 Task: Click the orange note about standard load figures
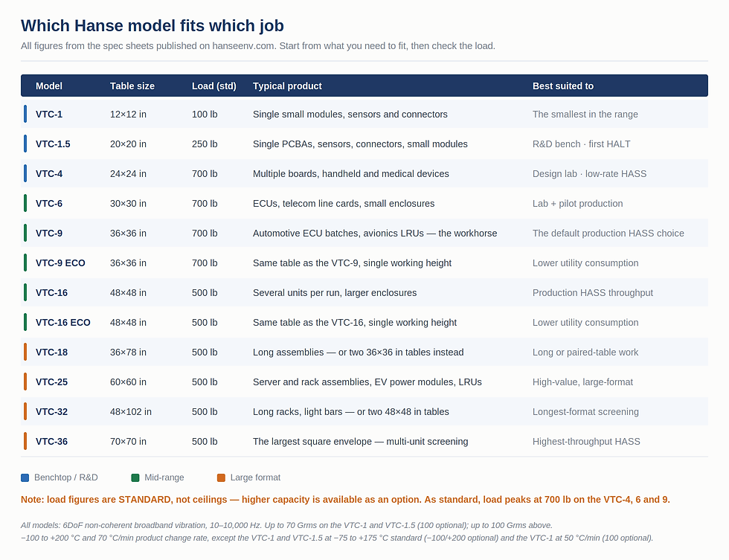point(345,500)
